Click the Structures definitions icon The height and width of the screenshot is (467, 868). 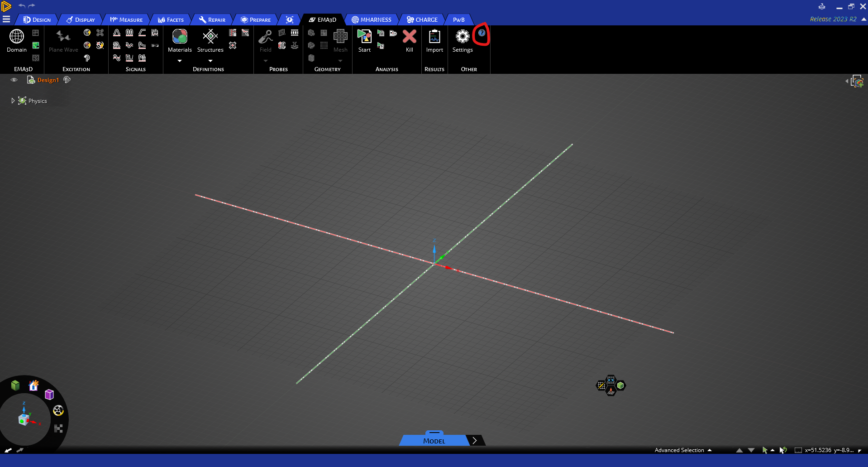210,37
